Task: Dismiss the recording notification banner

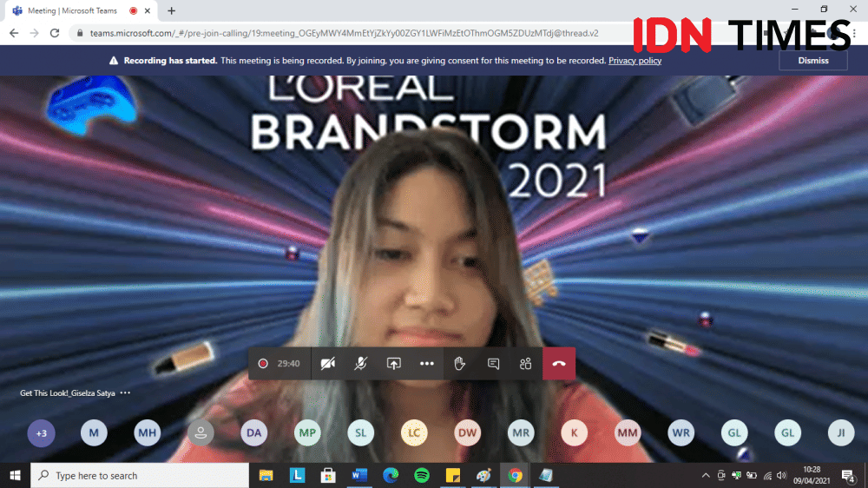Action: pyautogui.click(x=812, y=61)
